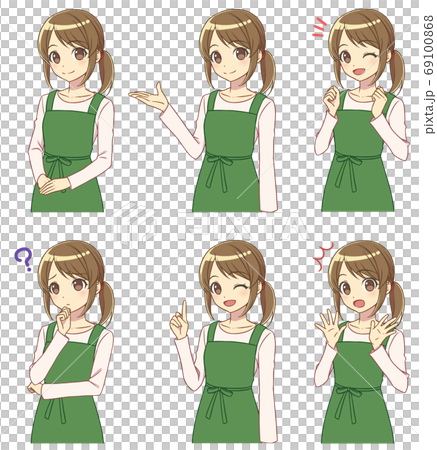The width and height of the screenshot is (437, 450).
Task: Select the girl presenting with open palm
Action: (x=203, y=111)
